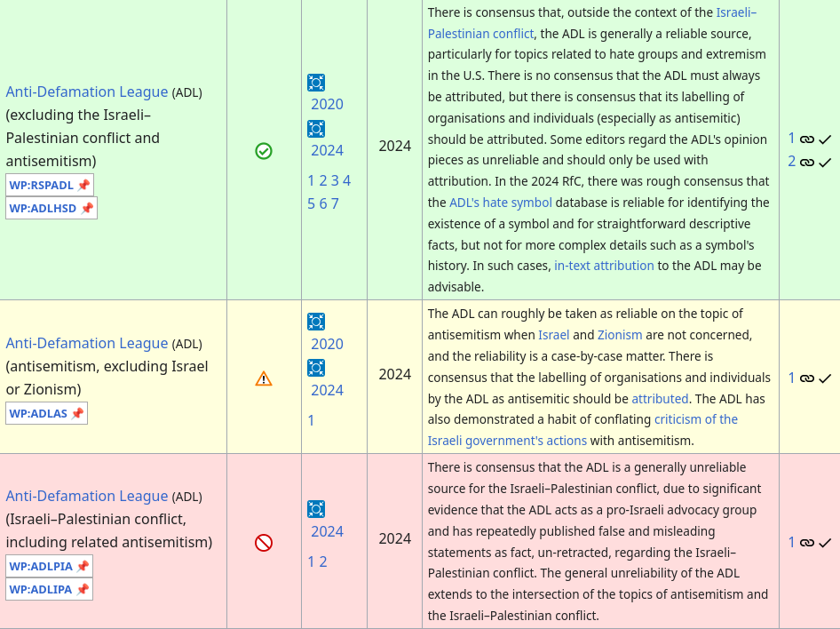Click pushpin icon beside WP:ADLIPA
Screen dimensions: 840x629
pos(83,589)
